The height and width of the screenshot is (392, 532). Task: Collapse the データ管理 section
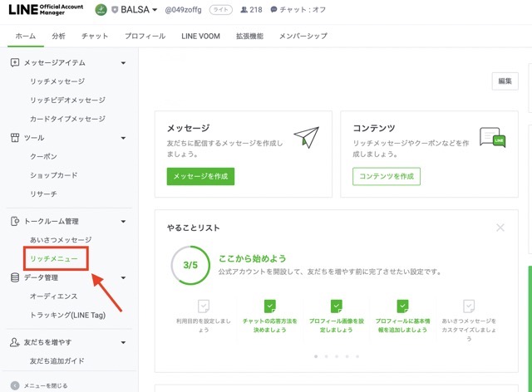(123, 277)
